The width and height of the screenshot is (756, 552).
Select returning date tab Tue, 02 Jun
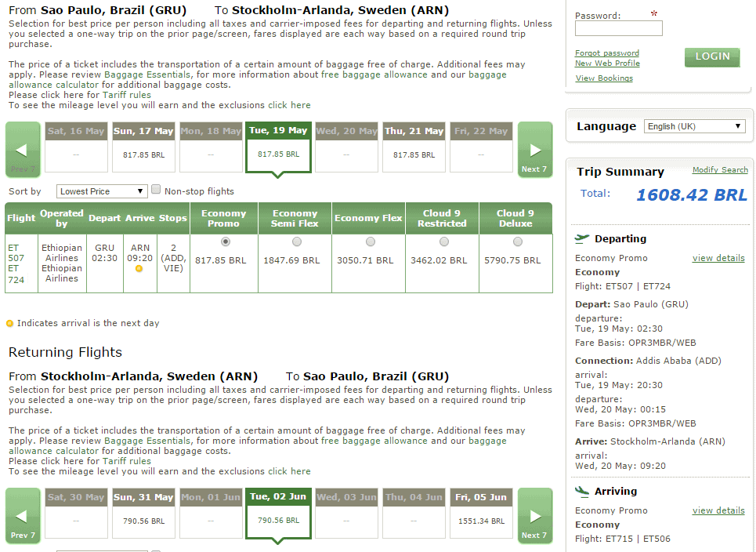click(x=278, y=514)
